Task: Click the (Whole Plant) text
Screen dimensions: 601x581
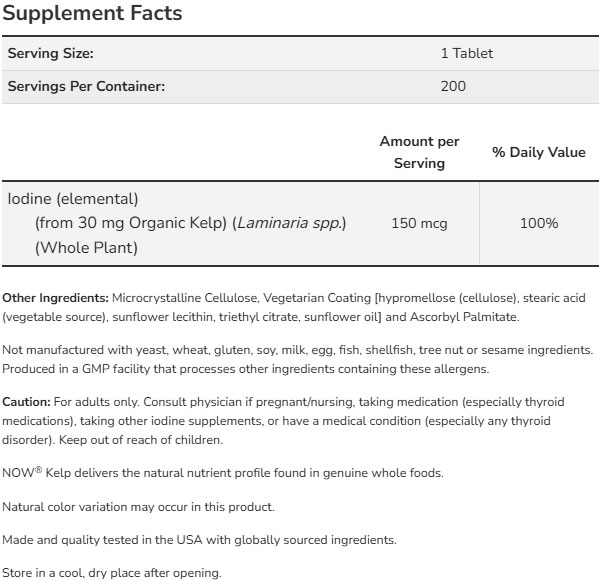Action: [86, 247]
